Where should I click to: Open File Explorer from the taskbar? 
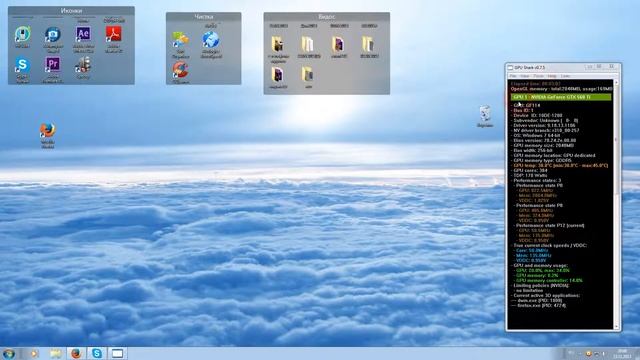point(55,353)
